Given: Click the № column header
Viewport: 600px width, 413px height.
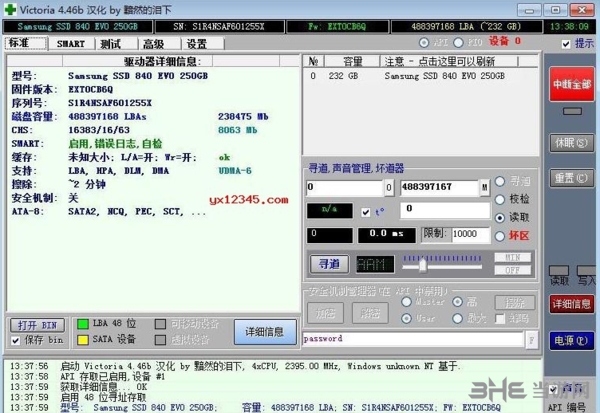Looking at the screenshot, I should pyautogui.click(x=314, y=61).
